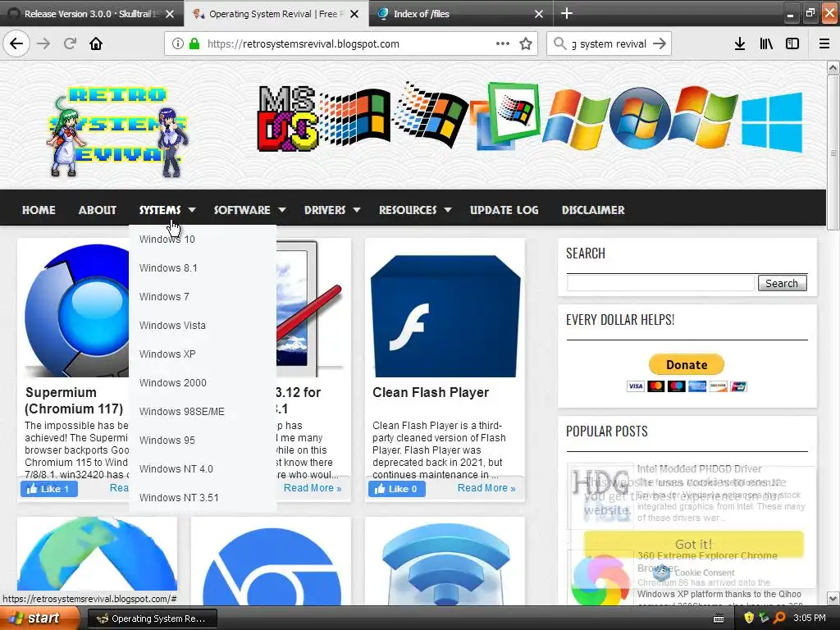Click the Windows 10 logo in banner
The height and width of the screenshot is (630, 840).
(772, 122)
